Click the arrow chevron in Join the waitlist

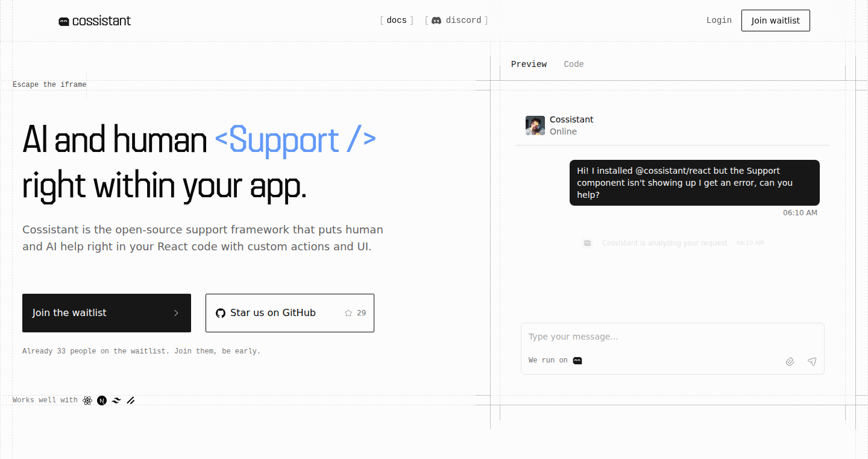tap(176, 313)
